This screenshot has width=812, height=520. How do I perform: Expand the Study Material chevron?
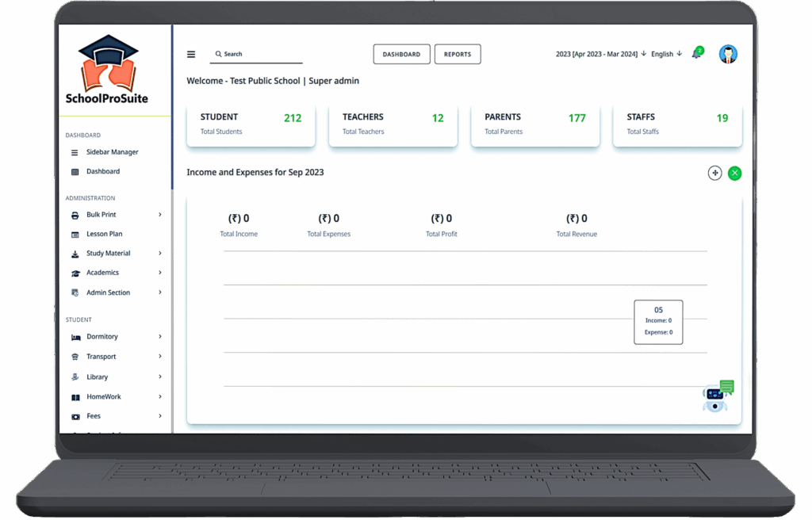tap(160, 254)
